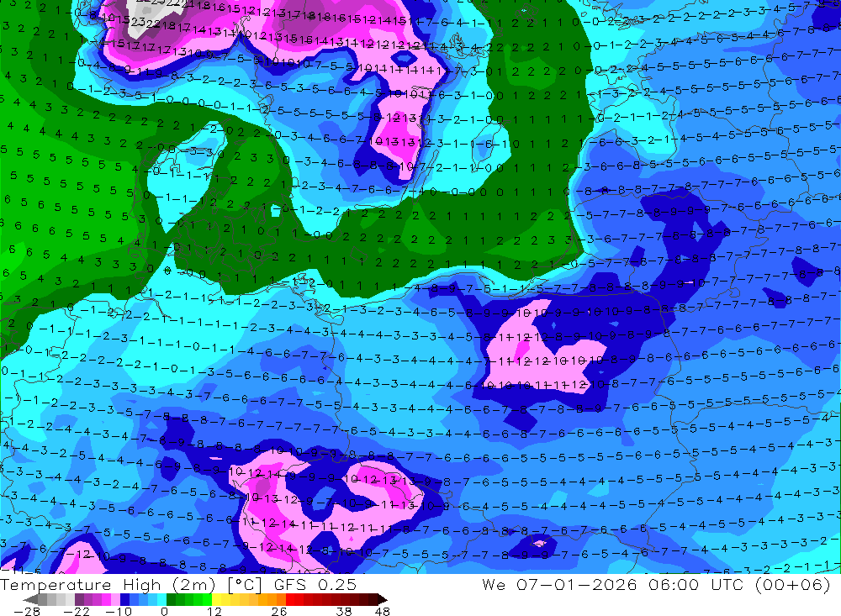841x616 pixels.
Task: Click the light pink swatch in the legend
Action: 115,599
